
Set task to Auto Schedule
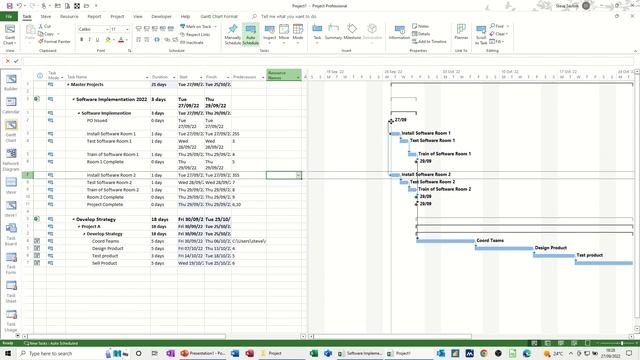tap(251, 34)
